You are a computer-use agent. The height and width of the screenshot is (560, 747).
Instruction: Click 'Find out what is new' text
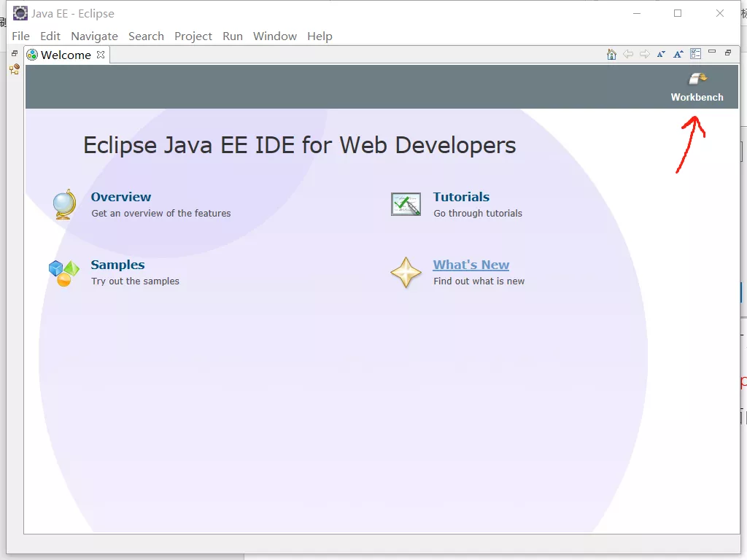pyautogui.click(x=479, y=281)
